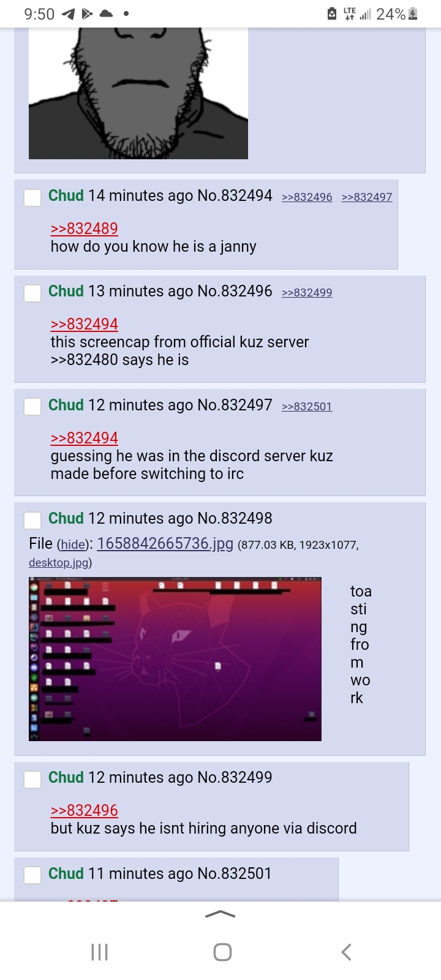Follow the red >>832489 quote link
The height and width of the screenshot is (980, 441).
pos(85,228)
